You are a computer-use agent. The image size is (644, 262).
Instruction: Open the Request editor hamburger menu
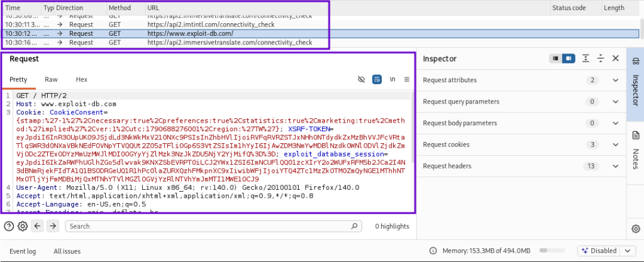coord(407,80)
